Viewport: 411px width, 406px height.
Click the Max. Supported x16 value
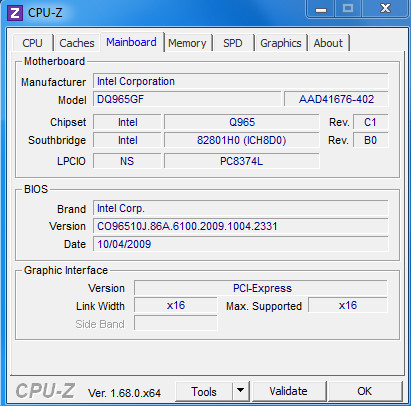[x=348, y=305]
